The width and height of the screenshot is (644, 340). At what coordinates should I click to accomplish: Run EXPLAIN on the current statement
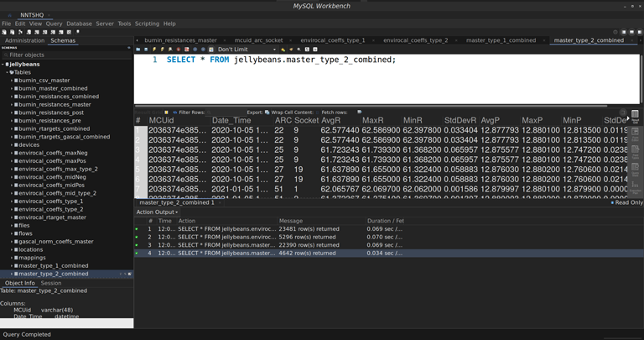pyautogui.click(x=170, y=50)
